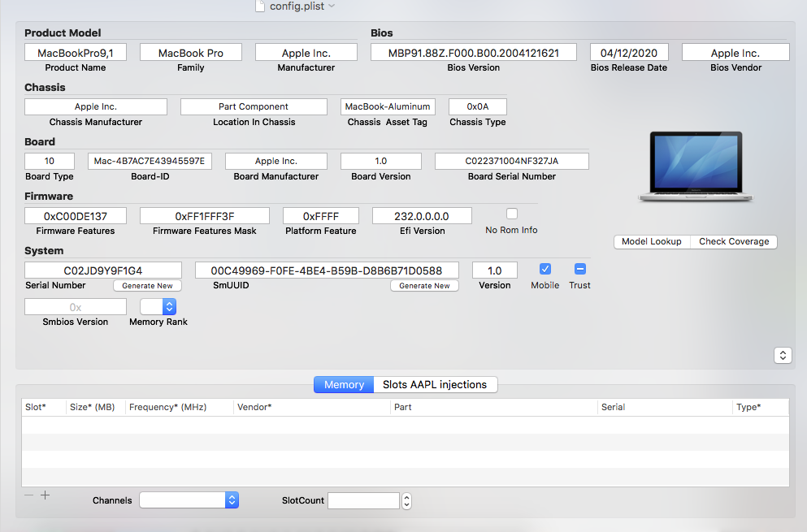Click the Model Lookup button
Screen dimensions: 807x532
click(653, 241)
